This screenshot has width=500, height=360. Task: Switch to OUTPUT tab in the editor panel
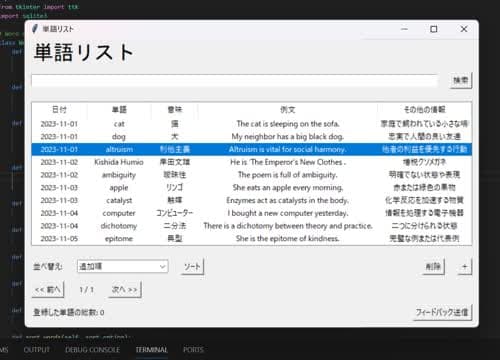click(x=37, y=350)
